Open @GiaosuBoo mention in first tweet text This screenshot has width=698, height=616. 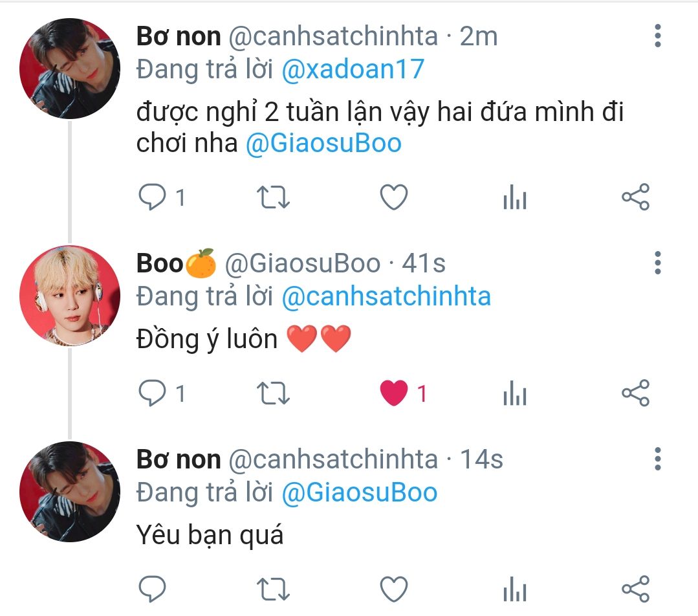(x=323, y=143)
